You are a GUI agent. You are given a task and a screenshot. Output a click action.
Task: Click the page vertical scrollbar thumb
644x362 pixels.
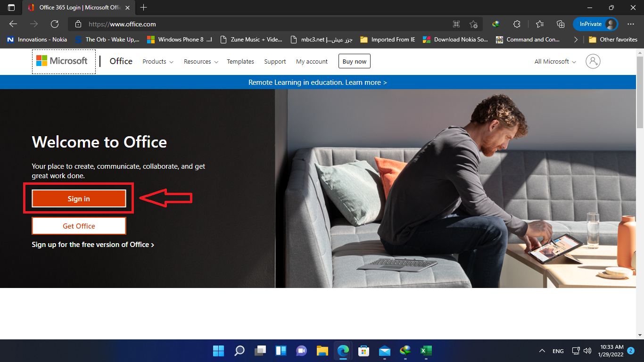[x=640, y=91]
